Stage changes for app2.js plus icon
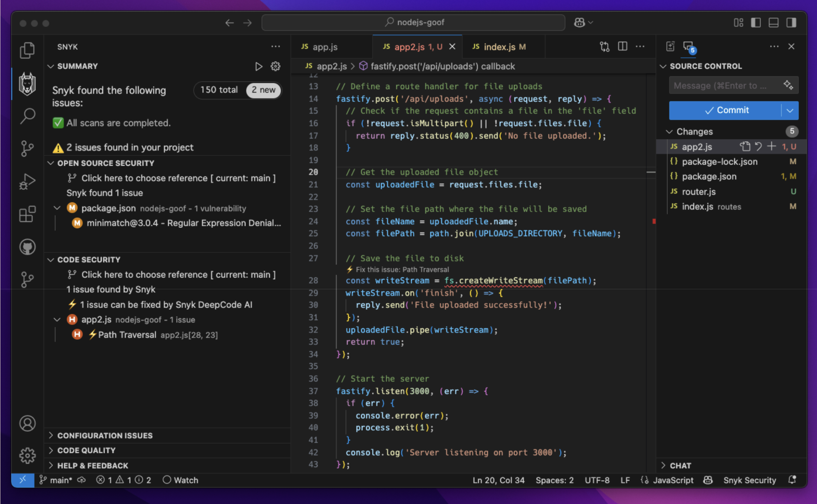 (x=771, y=146)
